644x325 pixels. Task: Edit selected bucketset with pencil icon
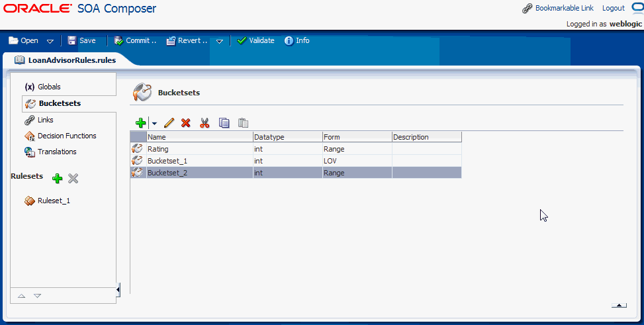[x=169, y=123]
